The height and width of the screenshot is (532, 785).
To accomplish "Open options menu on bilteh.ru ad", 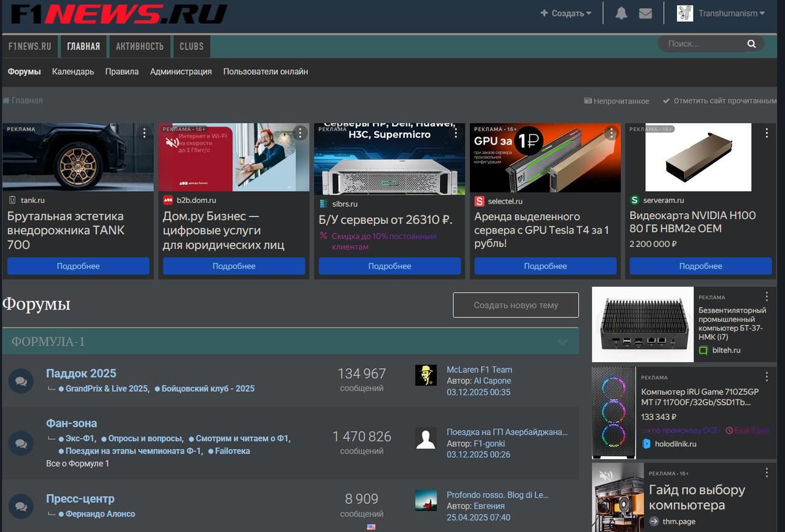I will coord(767,297).
